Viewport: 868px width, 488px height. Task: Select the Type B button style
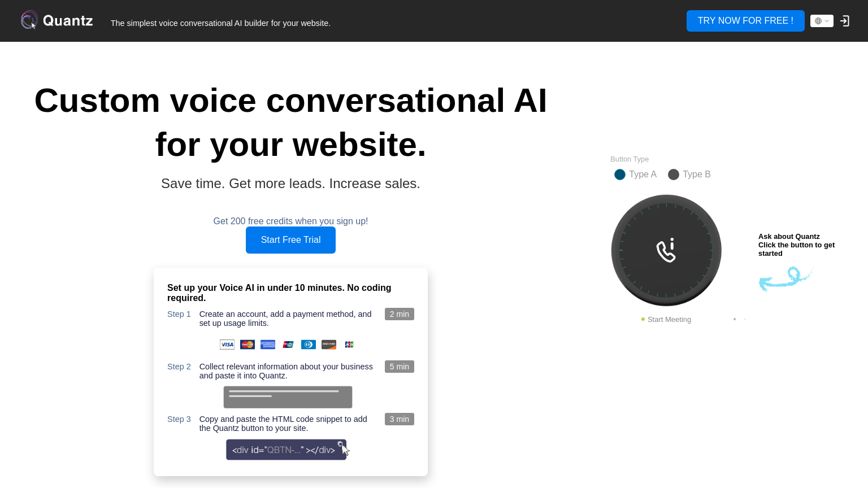[x=674, y=175]
